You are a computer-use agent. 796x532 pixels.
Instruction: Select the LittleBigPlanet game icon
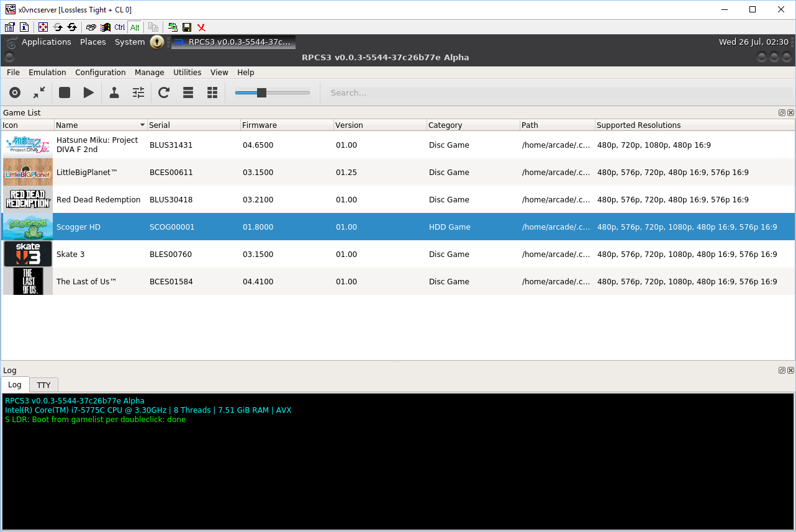point(28,172)
